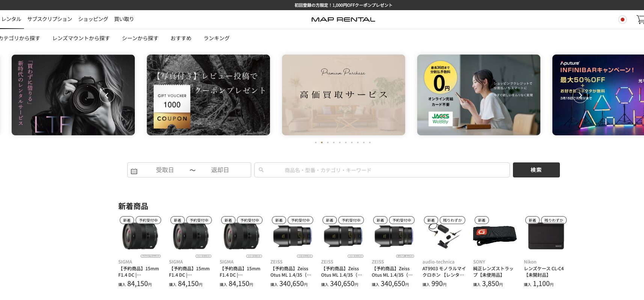This screenshot has width=644, height=300.
Task: Open first SIGMA 15mm F1.4 DC product image
Action: 140,236
